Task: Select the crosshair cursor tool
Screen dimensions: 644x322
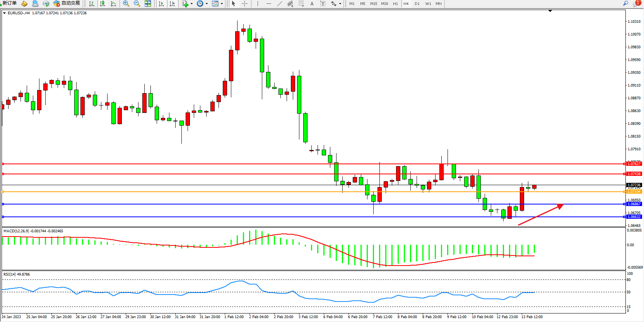Action: 244,3
